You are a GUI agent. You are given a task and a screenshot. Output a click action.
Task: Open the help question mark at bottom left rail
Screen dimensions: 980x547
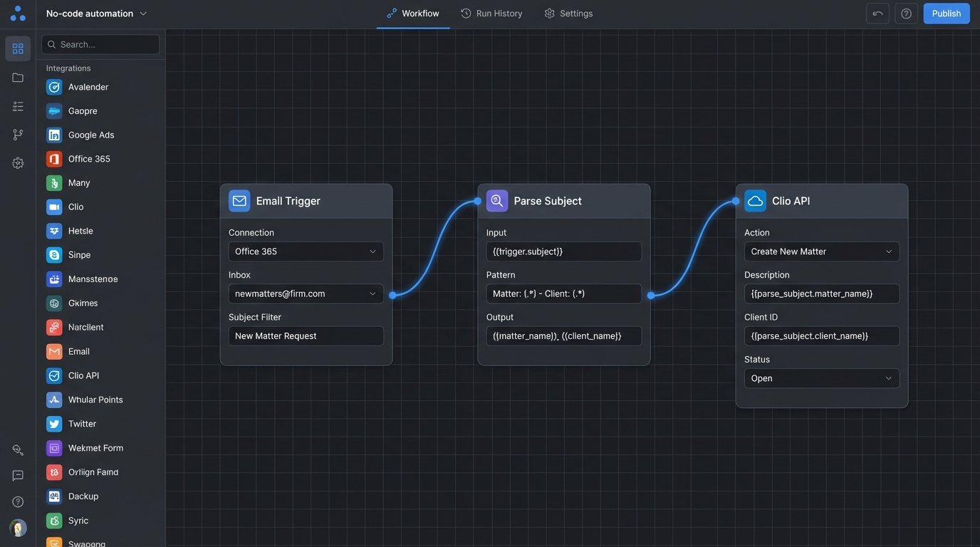point(17,501)
